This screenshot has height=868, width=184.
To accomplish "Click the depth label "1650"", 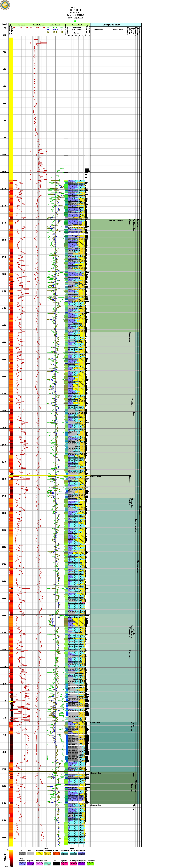I will [x=3, y=35].
